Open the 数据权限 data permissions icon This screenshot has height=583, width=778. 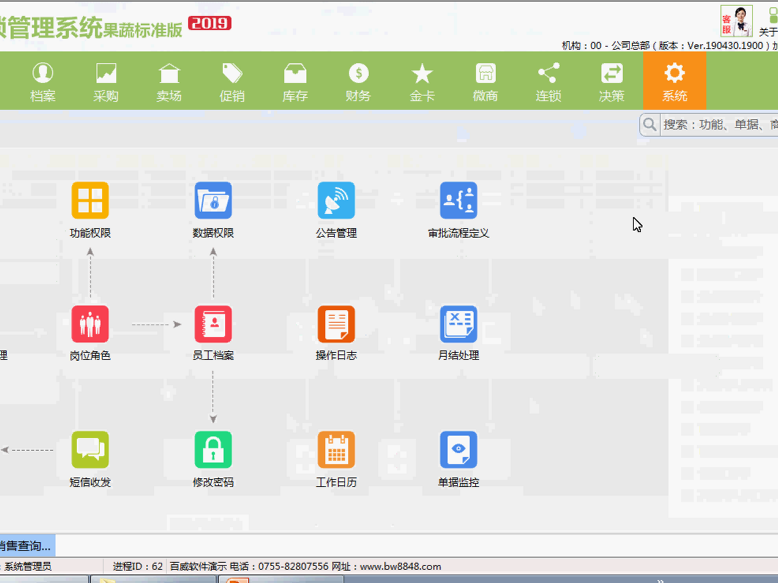(213, 201)
